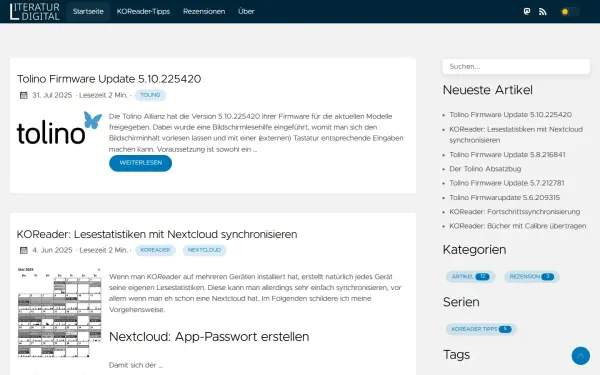The width and height of the screenshot is (600, 375).
Task: Select the KOREADER TIPPS series badge
Action: tap(481, 329)
